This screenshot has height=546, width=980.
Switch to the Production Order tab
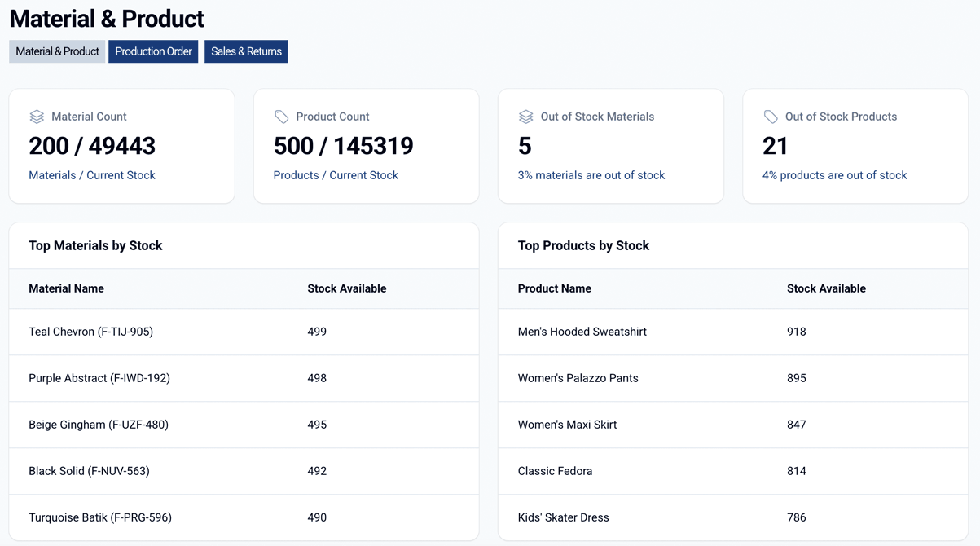[153, 51]
